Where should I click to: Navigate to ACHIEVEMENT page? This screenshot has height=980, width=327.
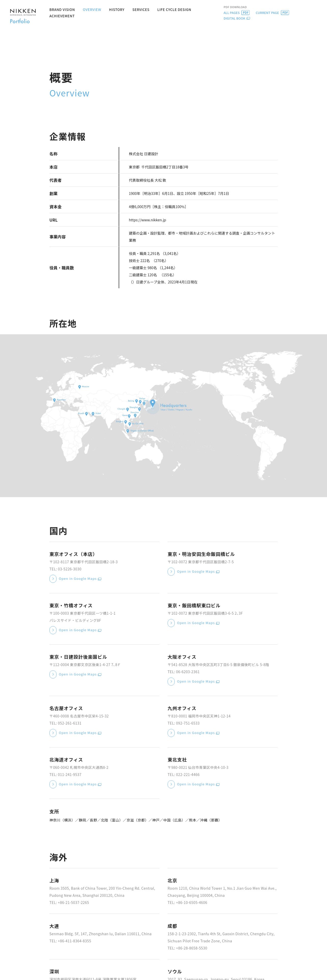click(x=62, y=16)
